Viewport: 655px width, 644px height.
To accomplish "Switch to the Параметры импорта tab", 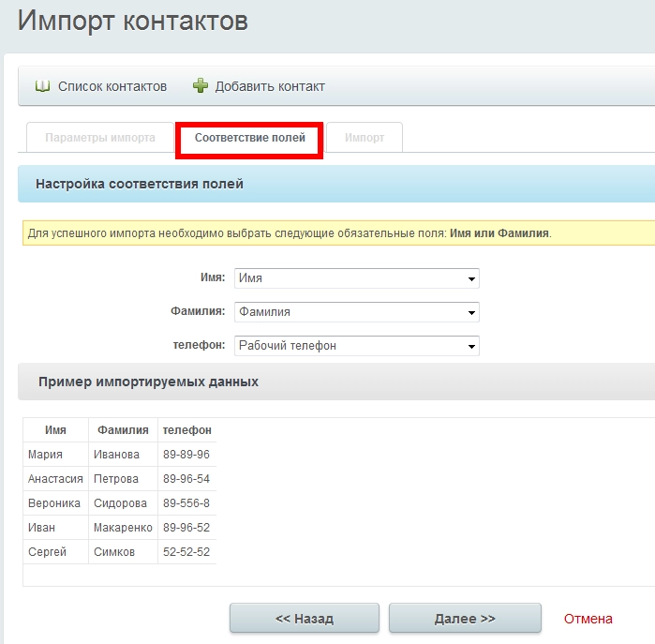I will [100, 138].
